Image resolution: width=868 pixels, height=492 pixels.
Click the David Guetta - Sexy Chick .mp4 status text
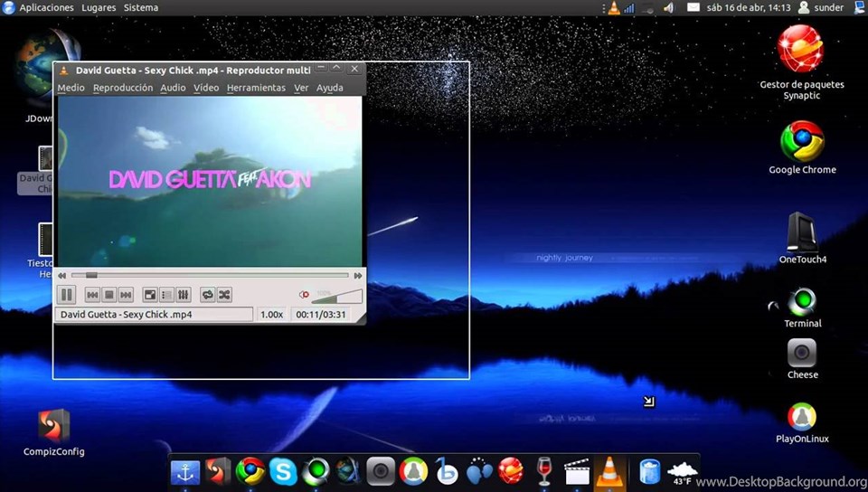coord(127,315)
